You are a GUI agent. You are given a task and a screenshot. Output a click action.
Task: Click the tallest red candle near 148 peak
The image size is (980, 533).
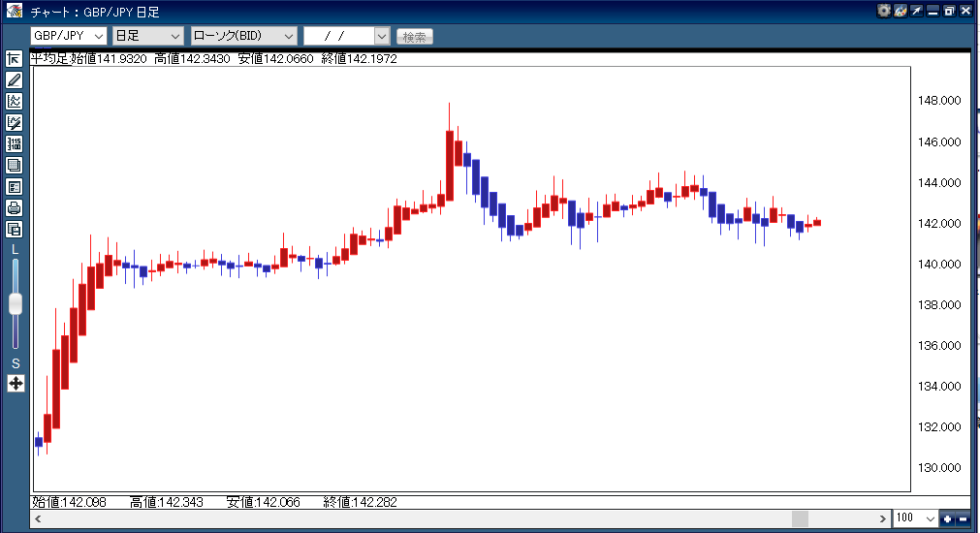pos(450,166)
